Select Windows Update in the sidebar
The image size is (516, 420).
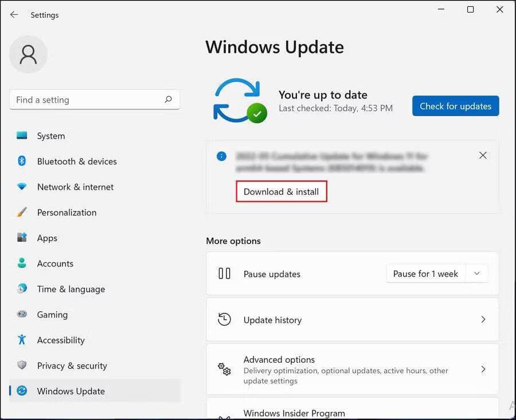coord(70,391)
